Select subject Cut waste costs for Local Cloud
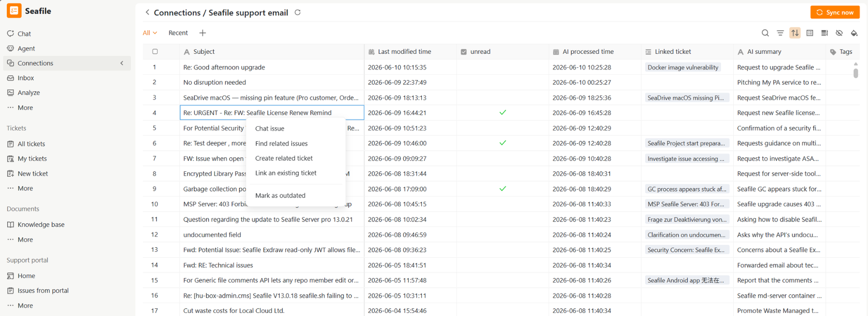 [272, 311]
